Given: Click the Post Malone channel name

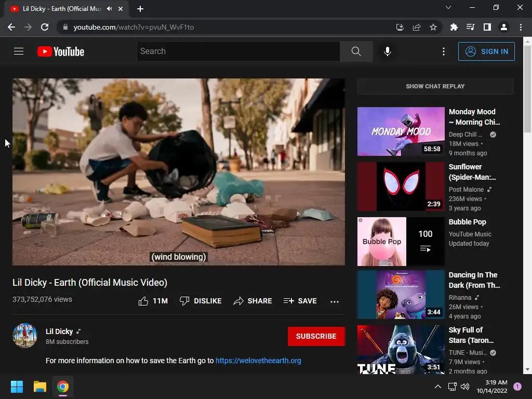Looking at the screenshot, I should tap(466, 189).
